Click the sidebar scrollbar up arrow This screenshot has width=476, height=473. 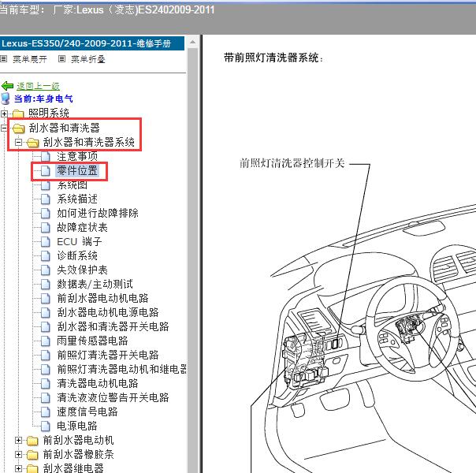(192, 42)
